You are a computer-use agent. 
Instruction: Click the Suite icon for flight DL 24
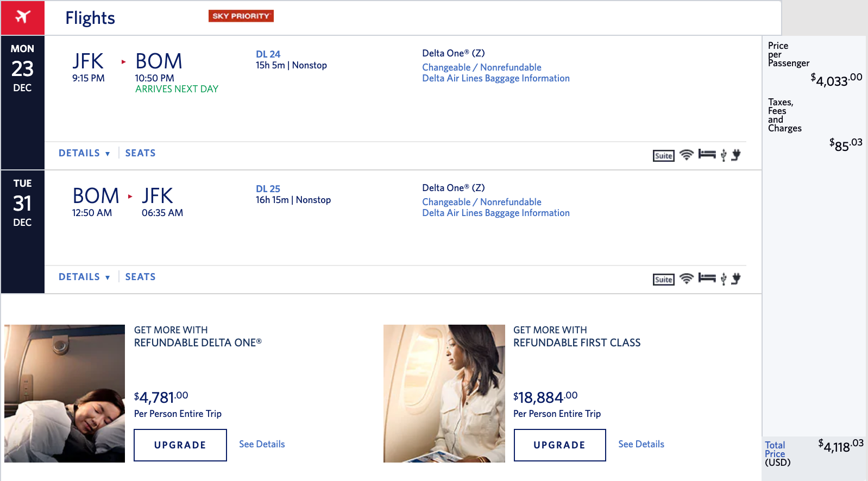[x=663, y=156]
